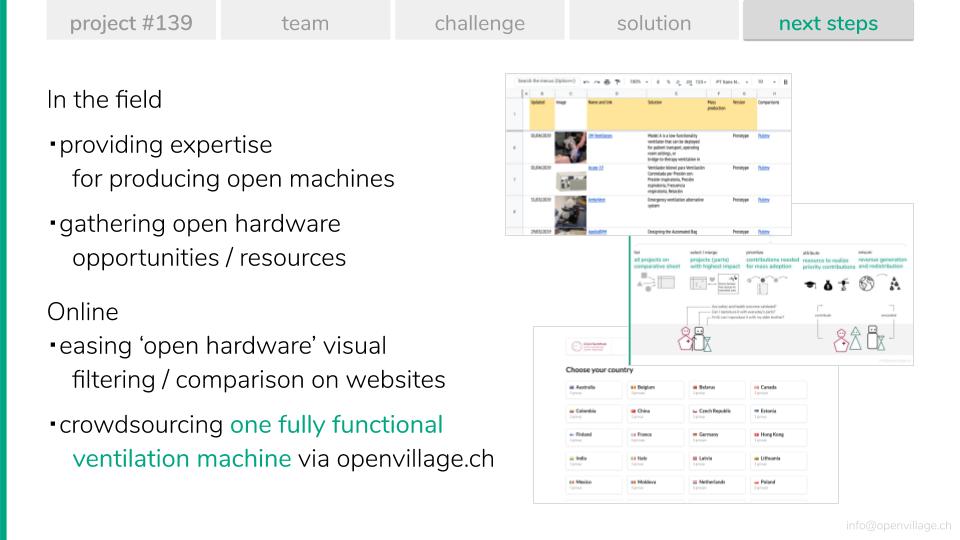Viewport: 960px width, 540px height.
Task: Select the Hong Kong country card
Action: [x=779, y=437]
